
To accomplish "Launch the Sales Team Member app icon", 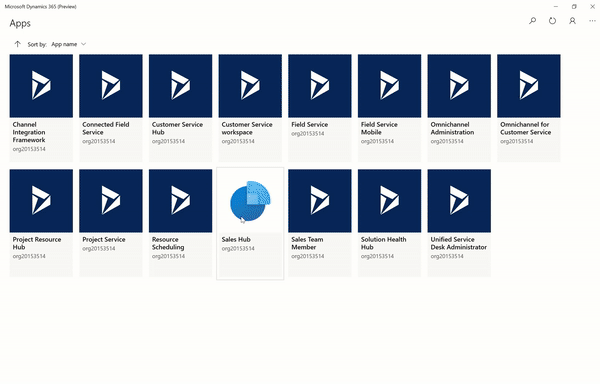I will 320,201.
